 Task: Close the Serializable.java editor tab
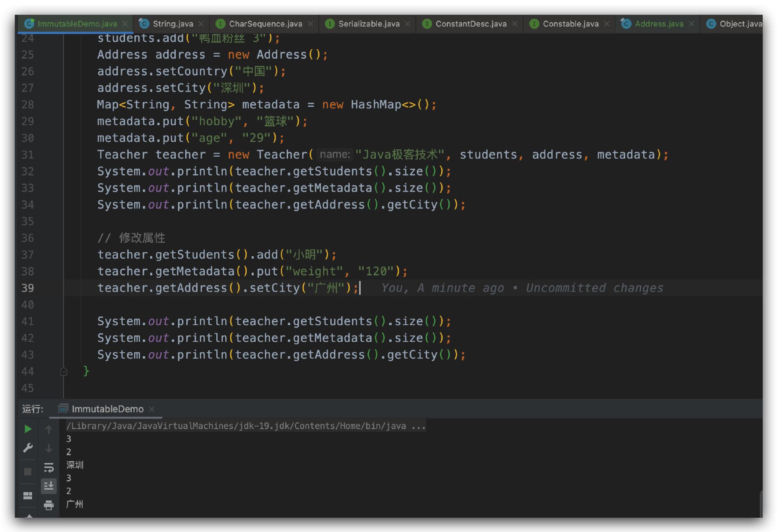pyautogui.click(x=407, y=24)
